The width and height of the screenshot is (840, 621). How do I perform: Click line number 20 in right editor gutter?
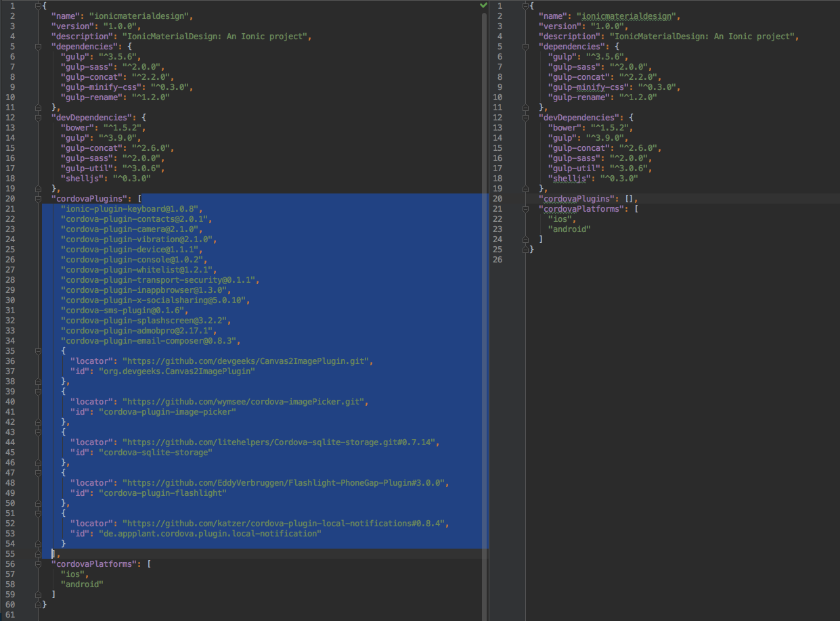(x=500, y=199)
